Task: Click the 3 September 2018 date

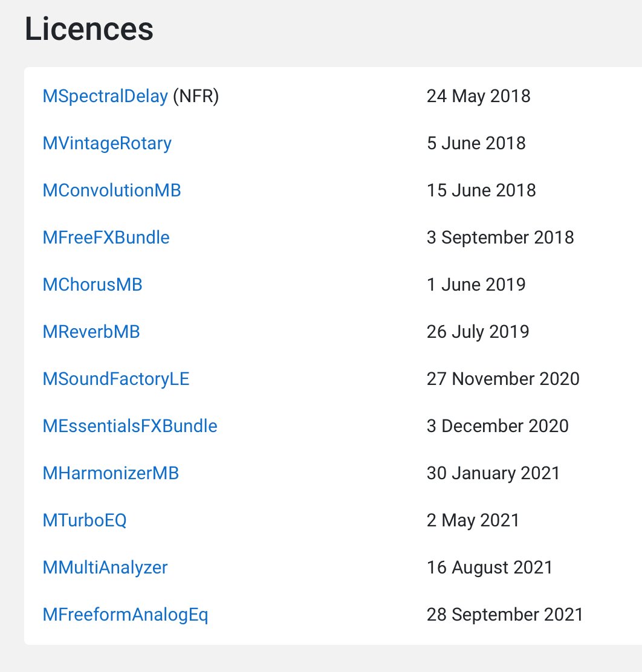Action: 501,237
